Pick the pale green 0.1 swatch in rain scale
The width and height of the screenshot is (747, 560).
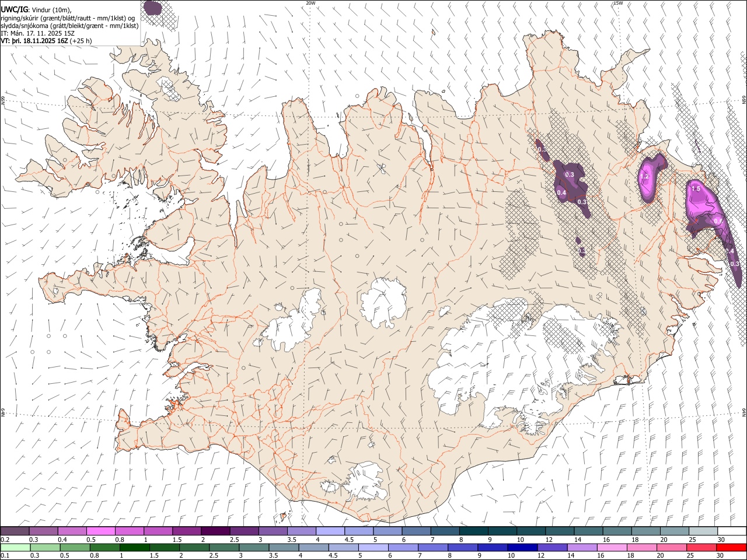tap(15, 548)
